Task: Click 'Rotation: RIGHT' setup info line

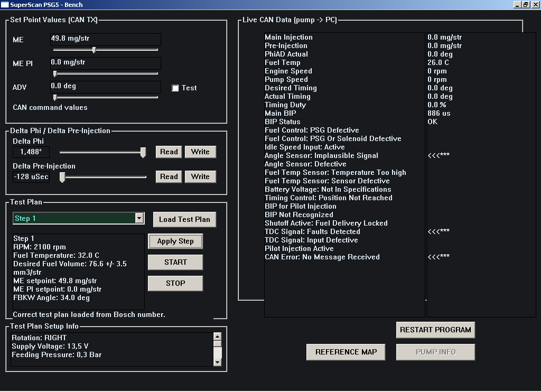Action: coord(39,338)
